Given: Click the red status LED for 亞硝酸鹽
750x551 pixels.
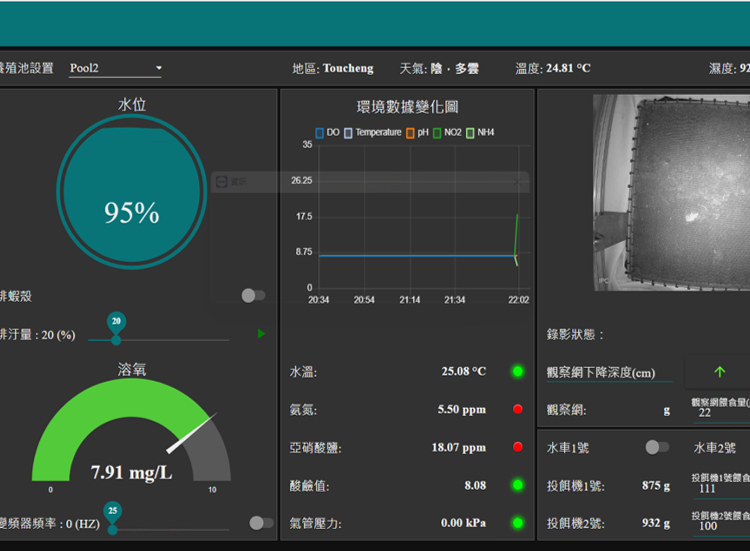Looking at the screenshot, I should point(518,447).
